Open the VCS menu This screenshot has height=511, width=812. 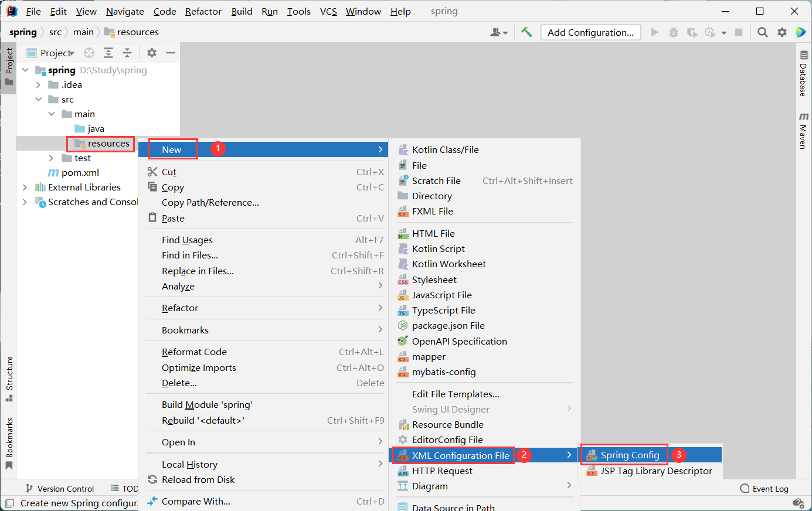pos(328,11)
